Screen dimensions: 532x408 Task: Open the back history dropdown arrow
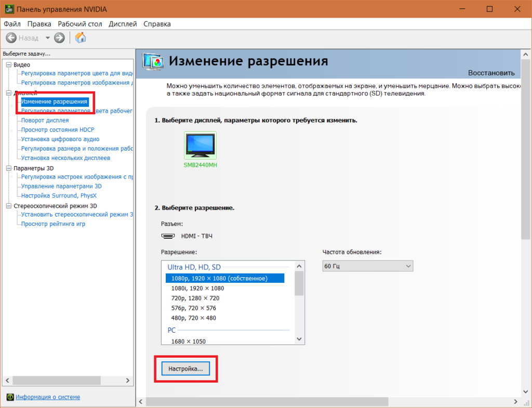[48, 38]
